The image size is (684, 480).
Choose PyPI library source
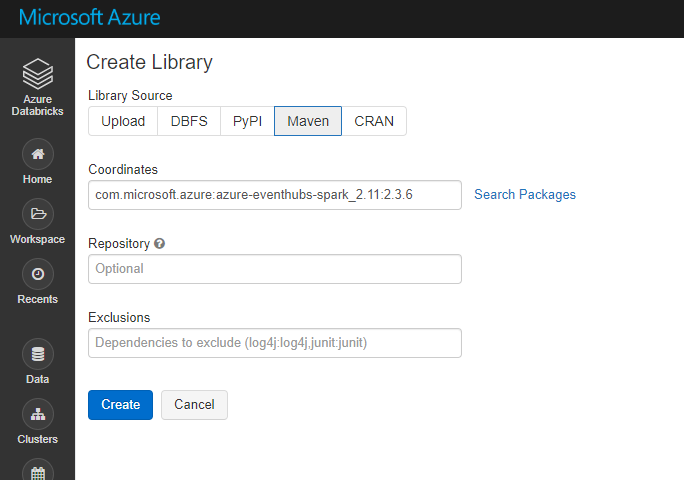click(247, 121)
